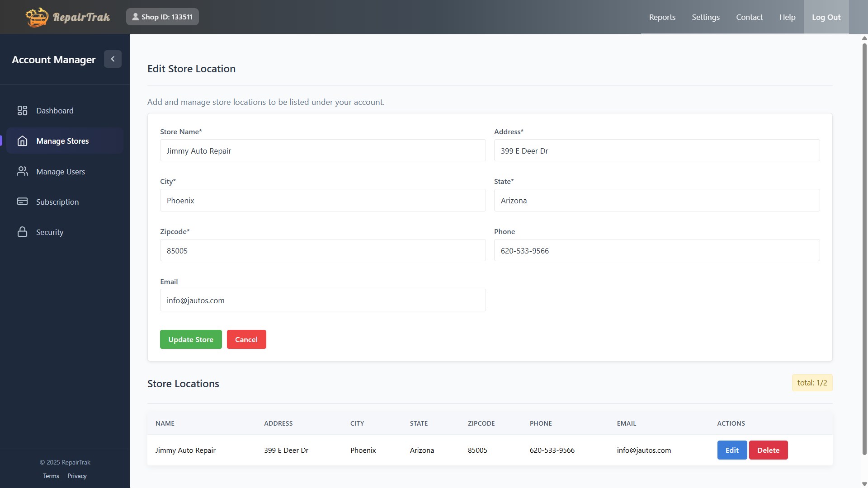Open the Settings menu item

click(706, 17)
